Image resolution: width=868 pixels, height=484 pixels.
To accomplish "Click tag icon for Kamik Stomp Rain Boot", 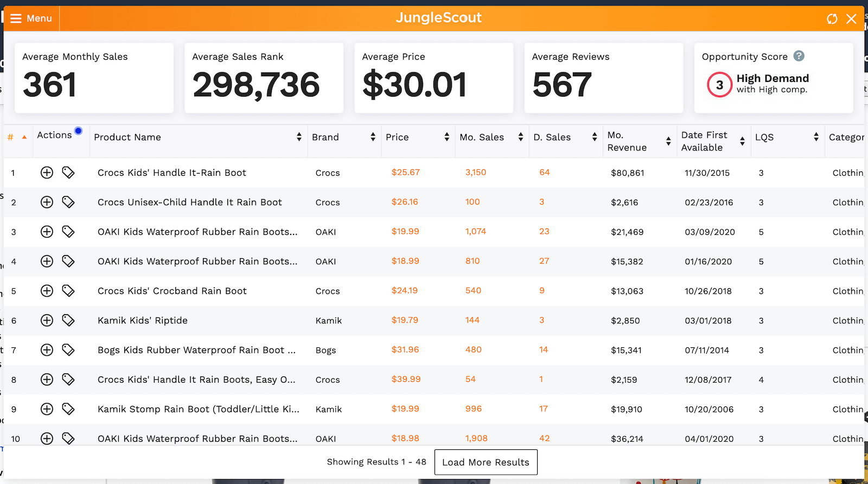I will point(68,409).
